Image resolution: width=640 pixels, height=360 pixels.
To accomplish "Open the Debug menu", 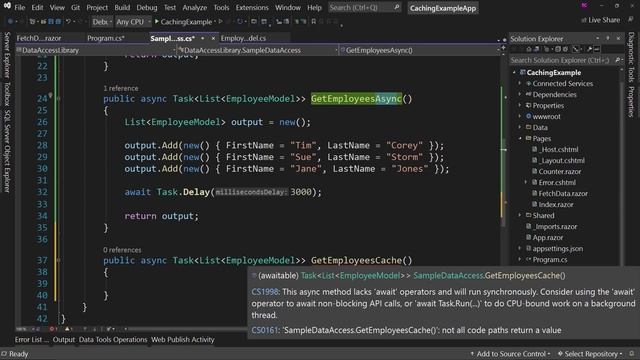I will [x=147, y=7].
